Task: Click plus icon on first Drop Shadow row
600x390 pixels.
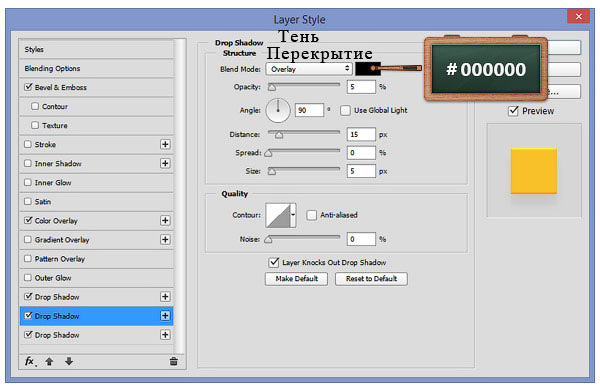Action: (x=165, y=297)
